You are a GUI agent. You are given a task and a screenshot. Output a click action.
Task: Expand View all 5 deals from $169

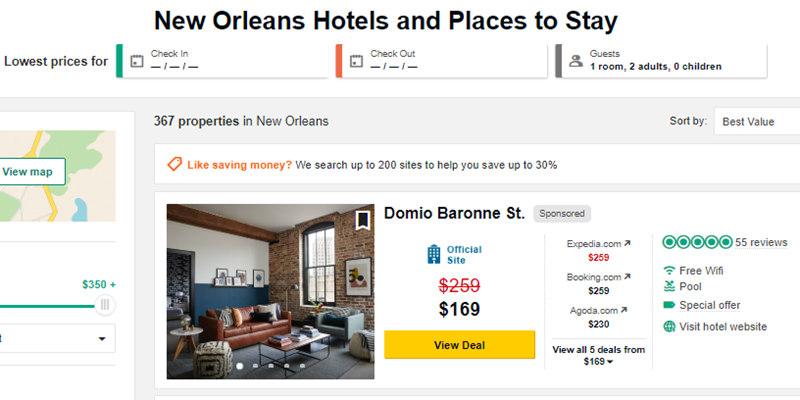point(599,355)
